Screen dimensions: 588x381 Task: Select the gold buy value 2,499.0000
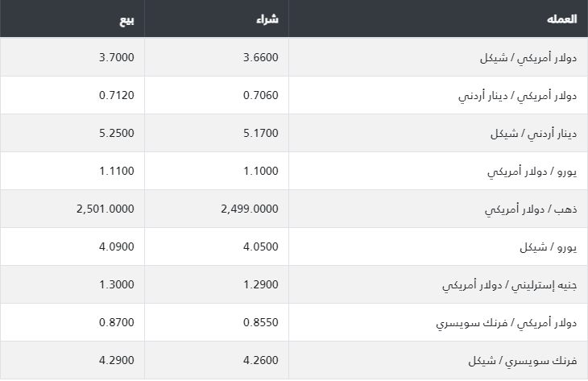pyautogui.click(x=250, y=209)
